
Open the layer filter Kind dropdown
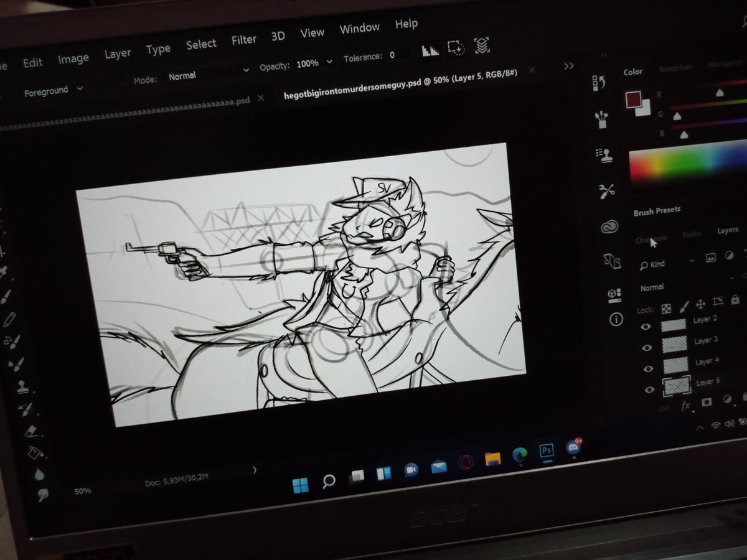click(665, 263)
